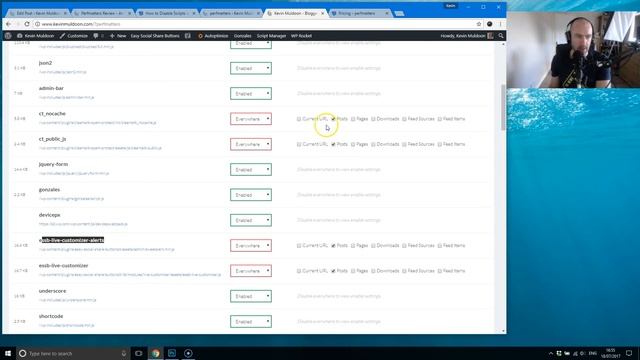Check Feed Sources for ct_public_js
Viewport: 640px width, 360px height.
(x=404, y=144)
